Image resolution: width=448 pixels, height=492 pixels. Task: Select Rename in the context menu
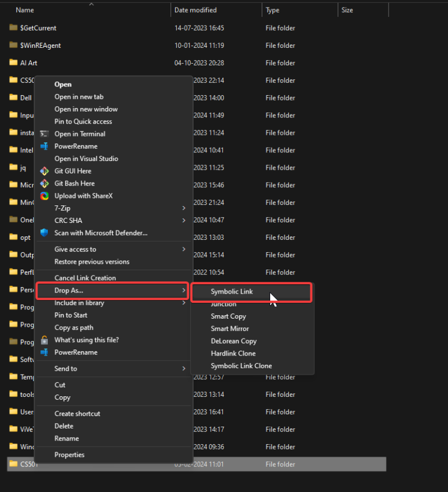(x=66, y=438)
